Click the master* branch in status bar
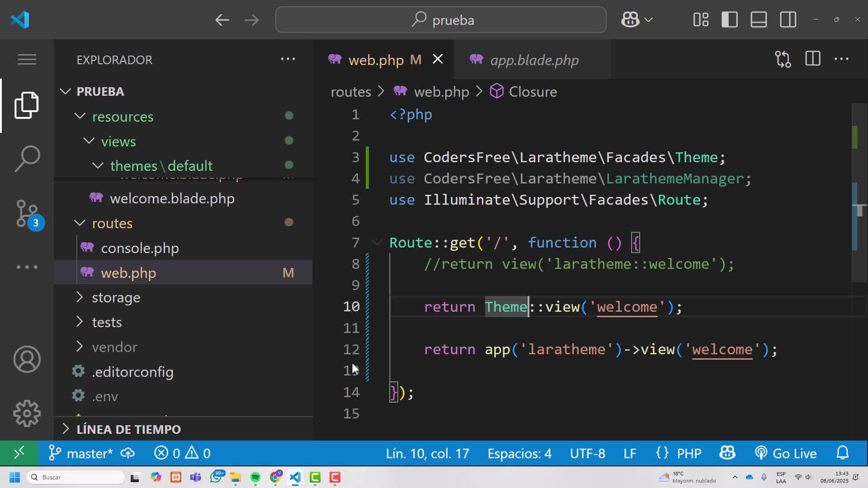 [81, 453]
